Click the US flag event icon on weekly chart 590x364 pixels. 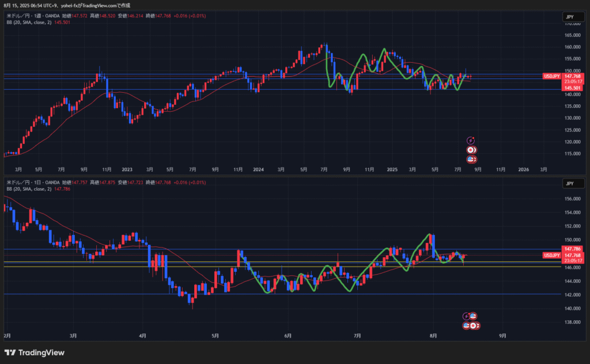coord(471,159)
